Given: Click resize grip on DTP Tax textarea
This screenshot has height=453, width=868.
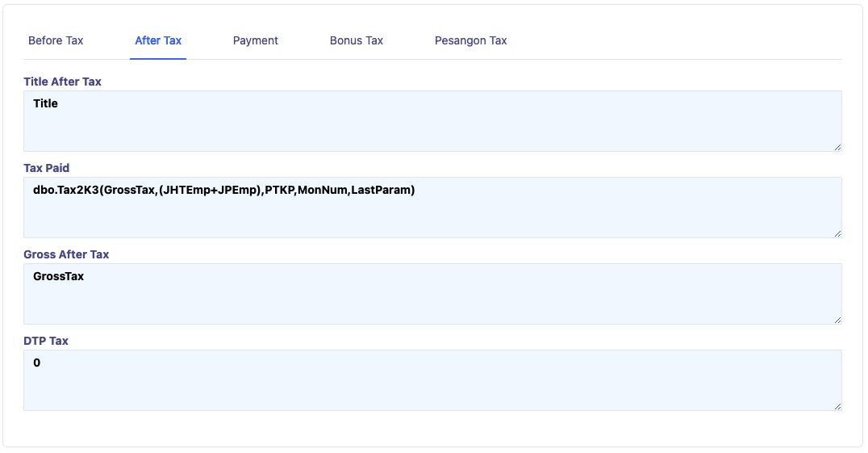Looking at the screenshot, I should [837, 406].
